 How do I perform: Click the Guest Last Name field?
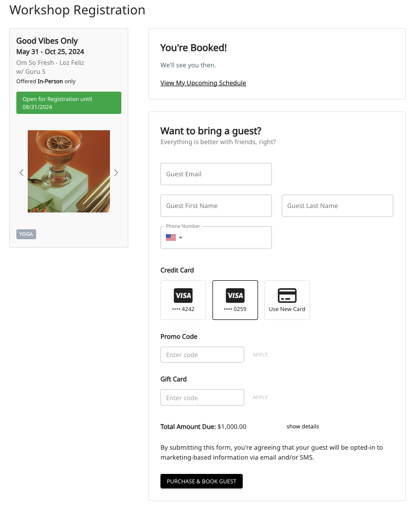(337, 206)
